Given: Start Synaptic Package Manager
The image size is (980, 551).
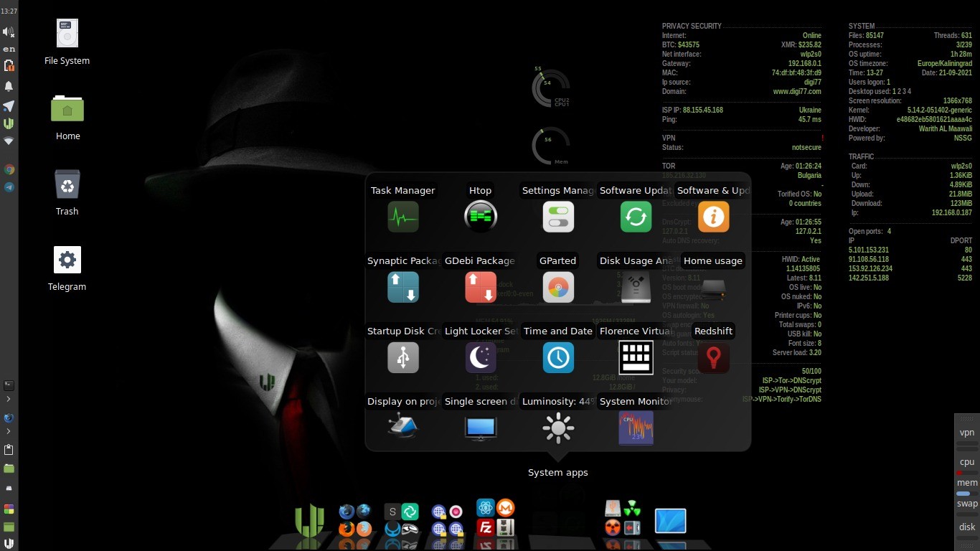Looking at the screenshot, I should pyautogui.click(x=403, y=287).
